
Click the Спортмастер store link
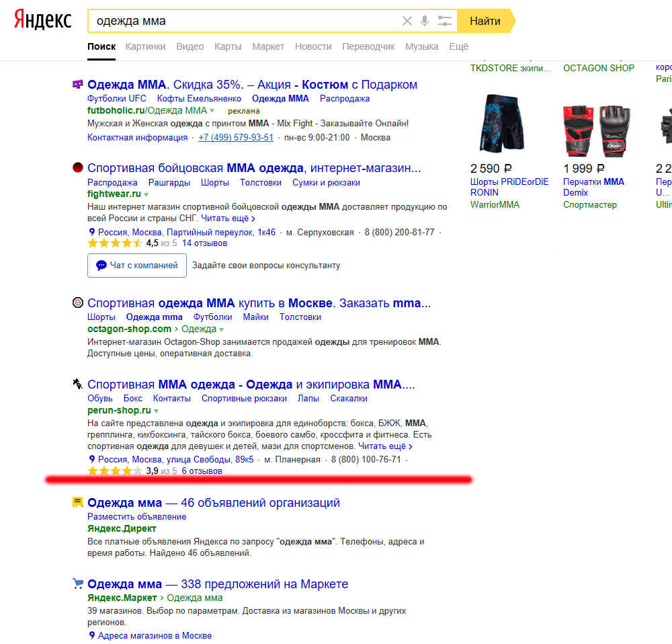(x=590, y=204)
